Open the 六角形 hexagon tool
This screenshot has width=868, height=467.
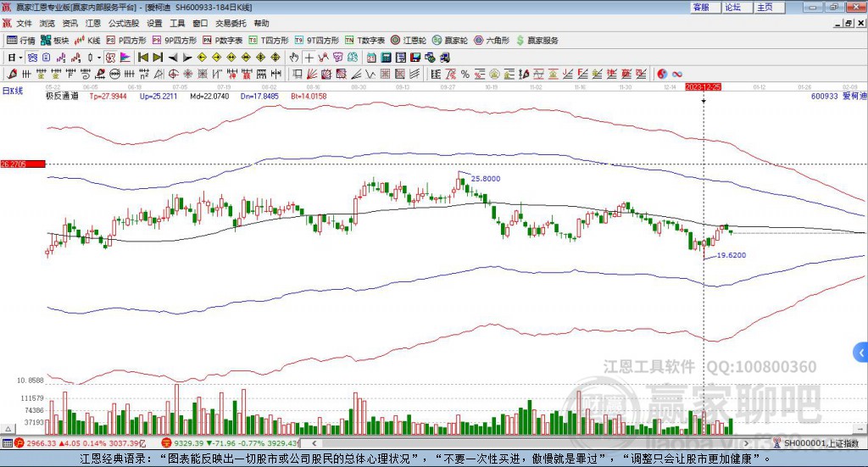(x=492, y=41)
